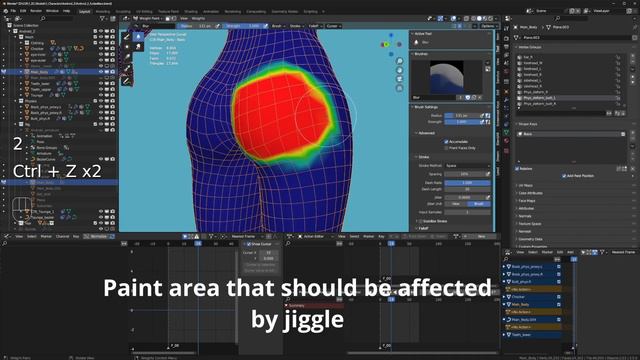Open Weight Paint mode dropdown
The height and width of the screenshot is (360, 640).
coord(148,18)
